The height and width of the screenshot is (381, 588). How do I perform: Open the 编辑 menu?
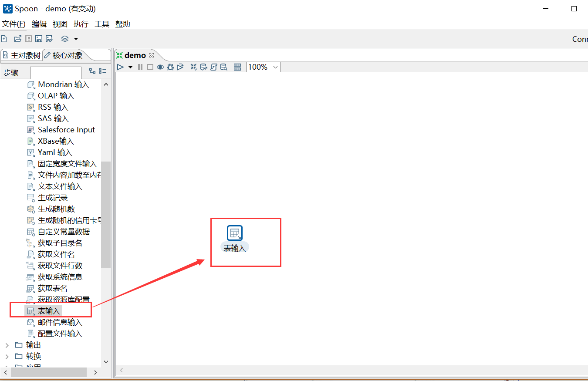[39, 24]
